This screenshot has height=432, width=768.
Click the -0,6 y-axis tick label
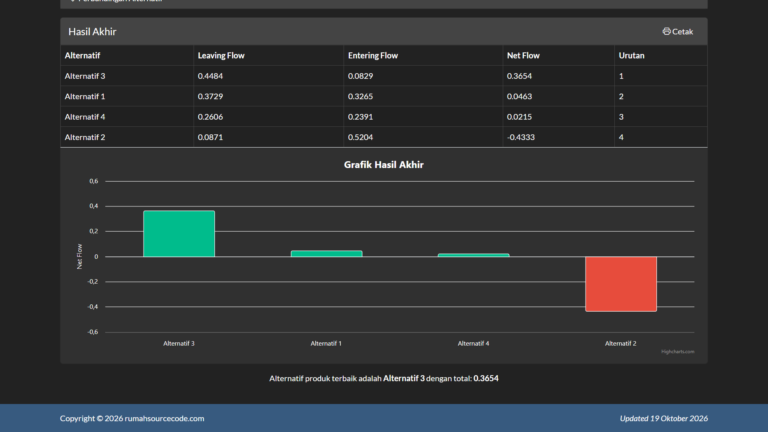pos(93,332)
